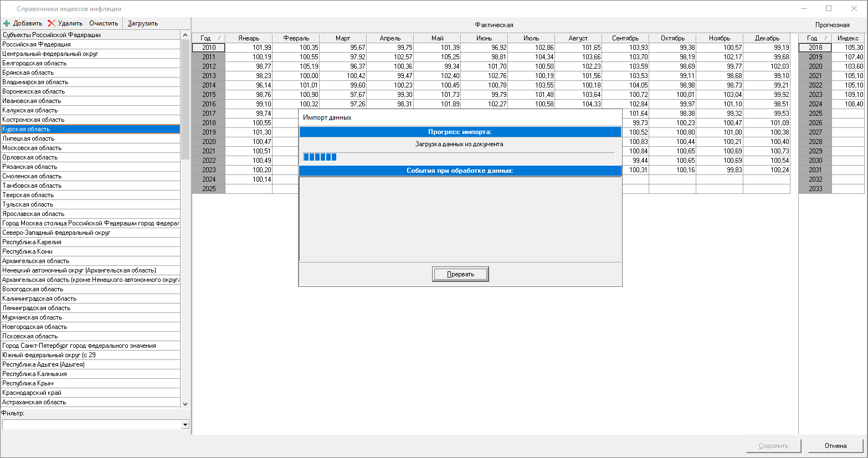
Task: Select the 2013 row header in actual table
Action: click(x=209, y=76)
